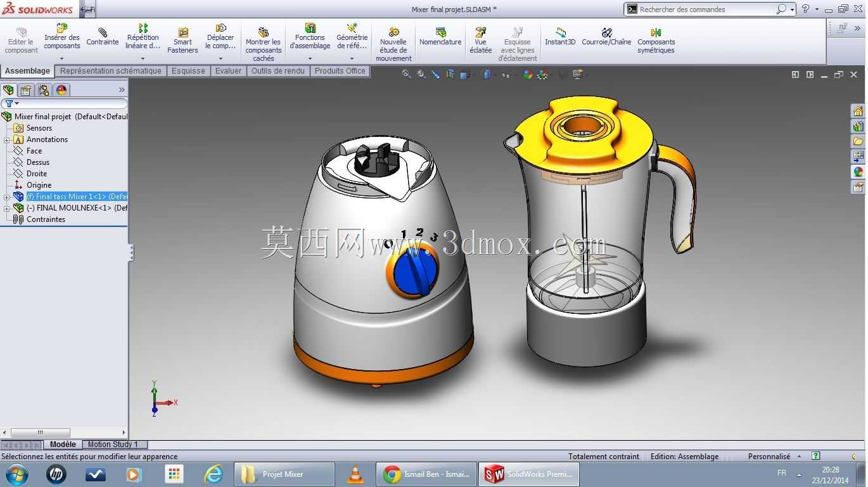Switch to FeatureManager design tree tab
This screenshot has height=487, width=868.
8,90
